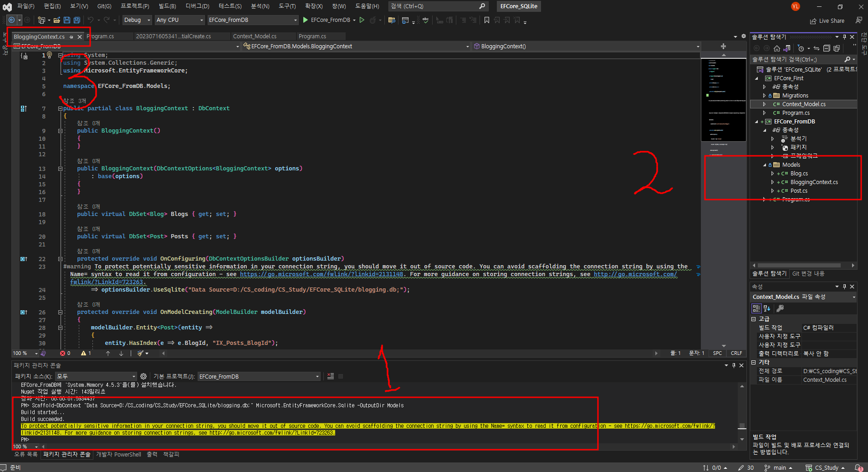
Task: Expand Migrations folder in Solution Explorer
Action: [764, 96]
